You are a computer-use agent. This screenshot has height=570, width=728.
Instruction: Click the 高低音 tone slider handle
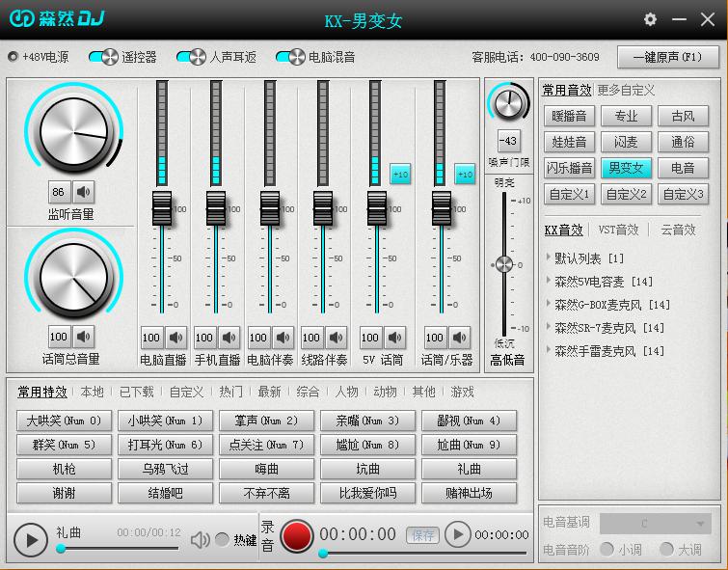504,265
